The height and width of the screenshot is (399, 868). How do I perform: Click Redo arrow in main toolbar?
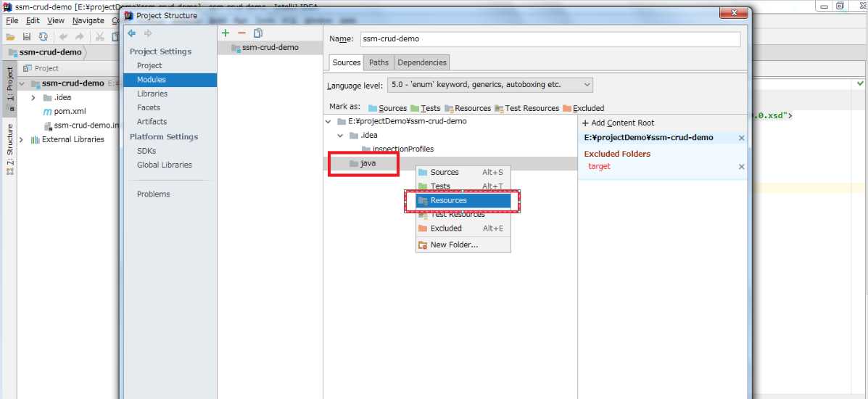pos(79,36)
